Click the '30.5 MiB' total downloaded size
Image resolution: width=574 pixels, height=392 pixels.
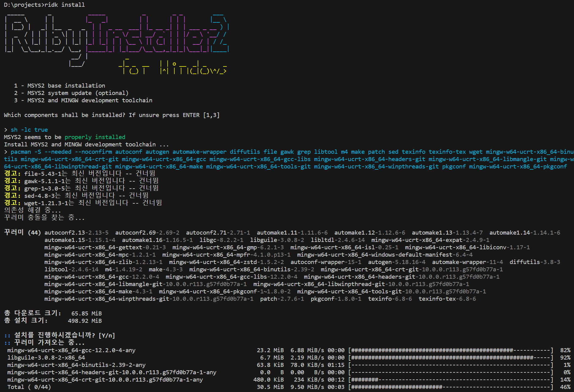(x=270, y=387)
